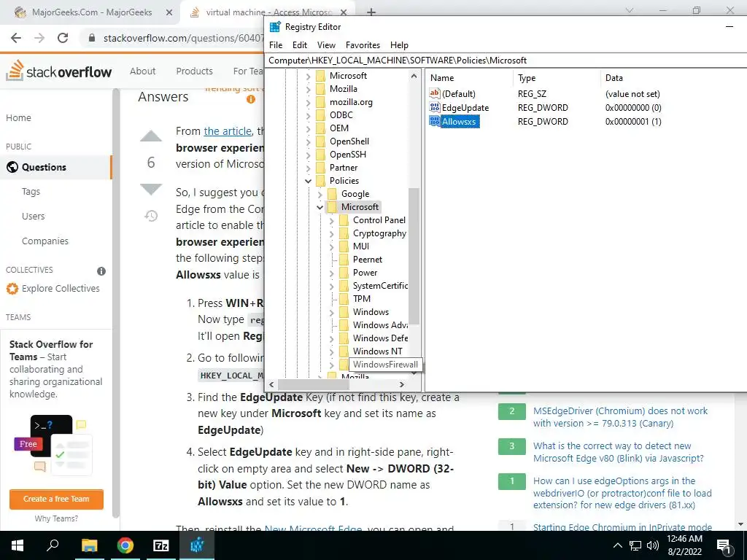Open Google Chrome from the taskbar
The width and height of the screenshot is (747, 560).
125,545
